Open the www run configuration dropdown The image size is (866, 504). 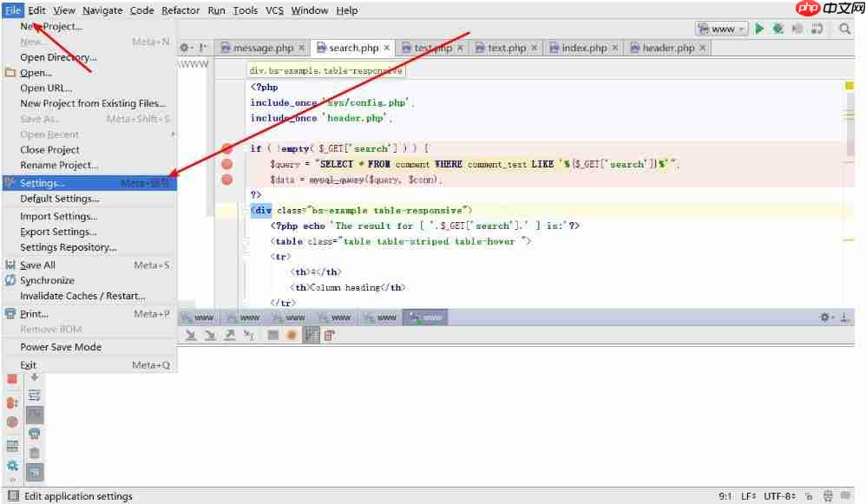(722, 29)
